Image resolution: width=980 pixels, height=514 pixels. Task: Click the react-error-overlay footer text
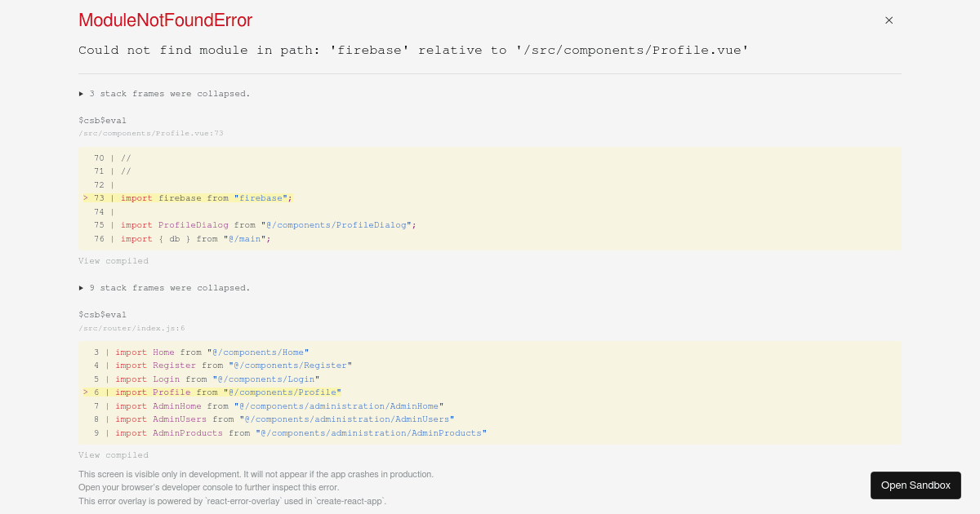[231, 501]
